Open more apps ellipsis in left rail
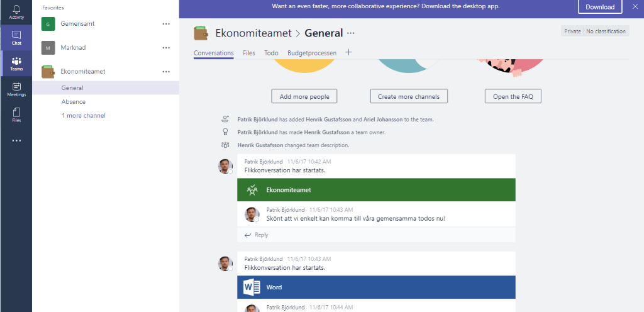This screenshot has width=644, height=312. tap(16, 140)
